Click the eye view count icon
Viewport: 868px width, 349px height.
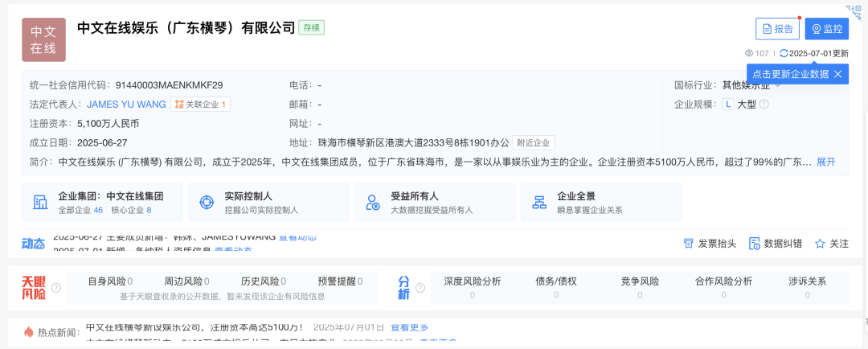(749, 53)
